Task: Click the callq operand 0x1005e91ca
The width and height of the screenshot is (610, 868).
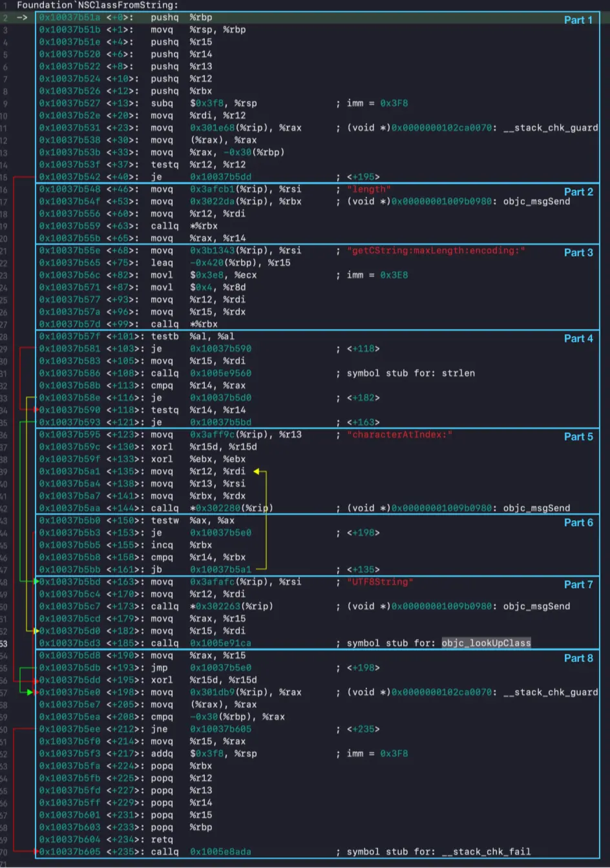Action: pos(220,643)
